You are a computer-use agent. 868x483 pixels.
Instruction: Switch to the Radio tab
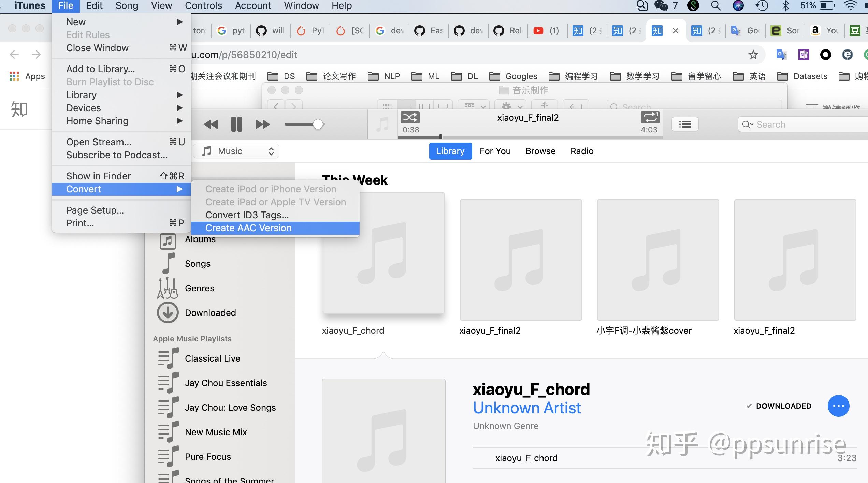tap(582, 151)
